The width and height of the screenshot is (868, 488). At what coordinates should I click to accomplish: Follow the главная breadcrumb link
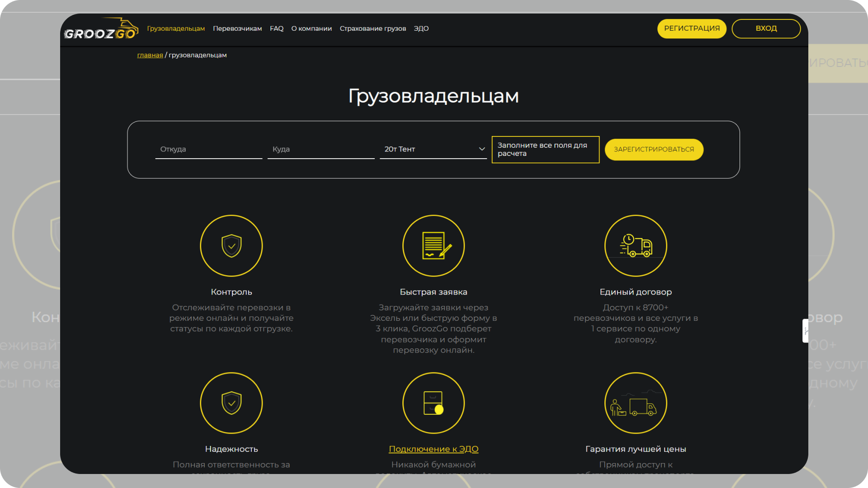tap(150, 55)
